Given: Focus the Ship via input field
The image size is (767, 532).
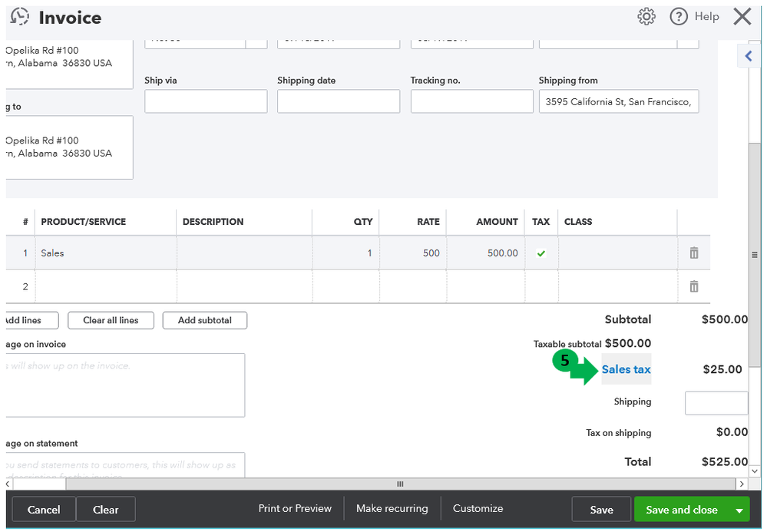Looking at the screenshot, I should click(206, 101).
